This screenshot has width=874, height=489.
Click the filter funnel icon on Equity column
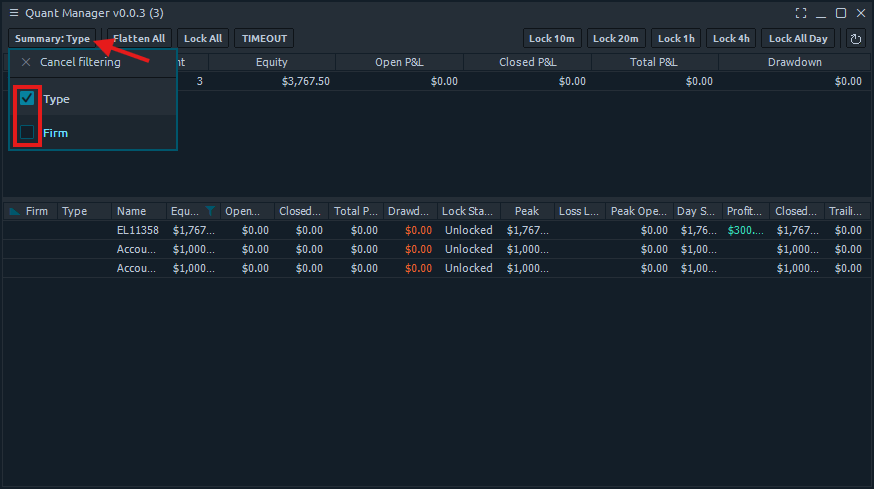coord(210,211)
